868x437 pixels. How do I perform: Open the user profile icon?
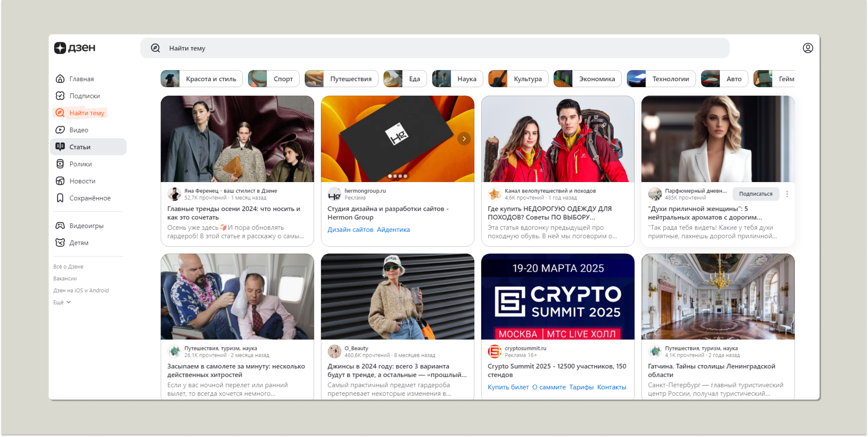(808, 48)
